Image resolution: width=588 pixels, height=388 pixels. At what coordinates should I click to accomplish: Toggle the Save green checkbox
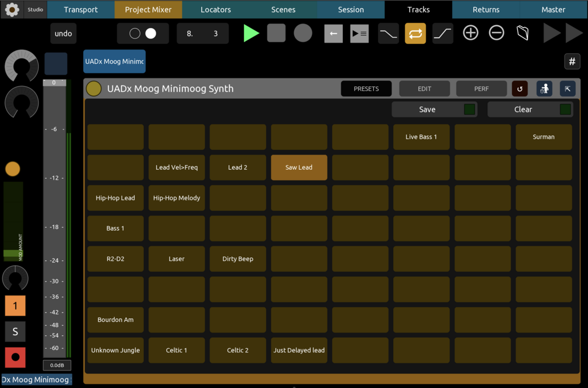[469, 109]
